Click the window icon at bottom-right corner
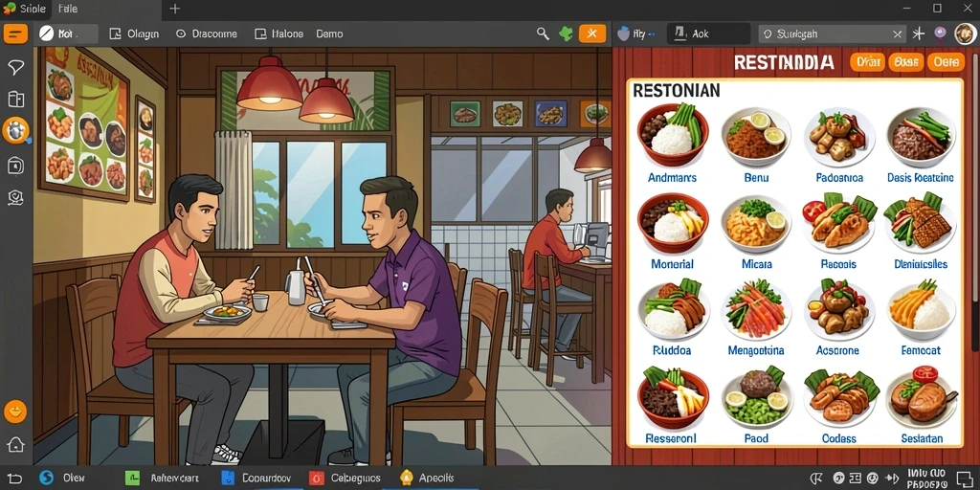 coord(965,478)
